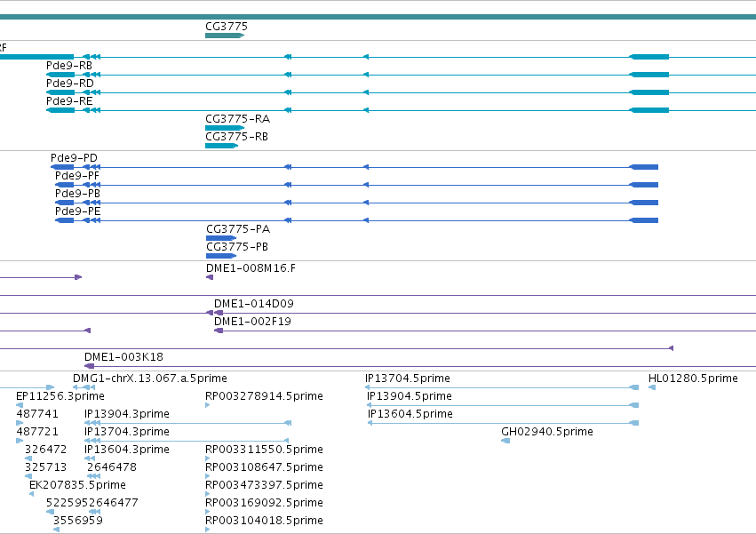Click the Pde9-PB protein label
This screenshot has width=756, height=534.
click(x=77, y=194)
